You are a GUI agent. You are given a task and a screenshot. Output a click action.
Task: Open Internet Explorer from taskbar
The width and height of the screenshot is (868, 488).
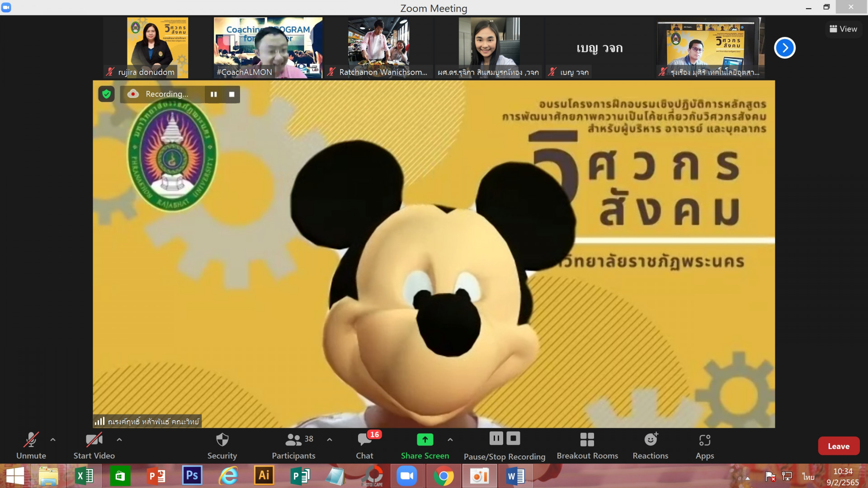228,476
